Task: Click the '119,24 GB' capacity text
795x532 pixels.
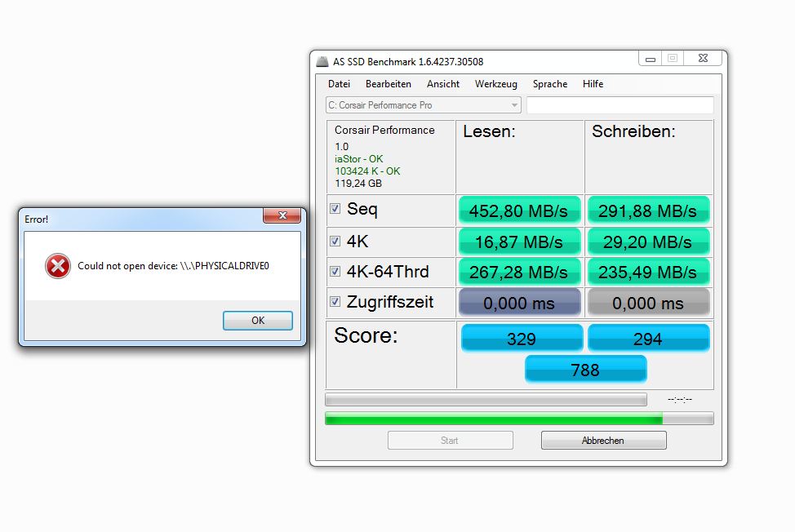Action: pos(358,184)
